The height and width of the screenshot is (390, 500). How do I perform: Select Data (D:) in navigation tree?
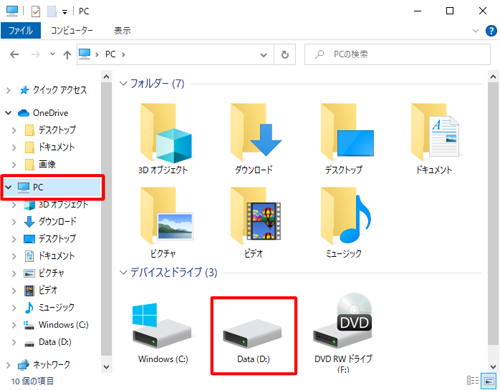(55, 342)
